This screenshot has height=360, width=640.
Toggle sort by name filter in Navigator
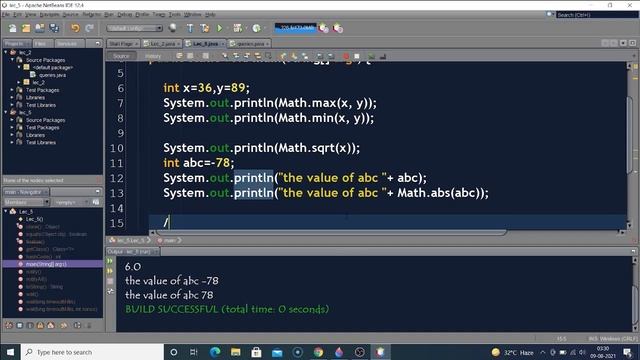coord(77,325)
